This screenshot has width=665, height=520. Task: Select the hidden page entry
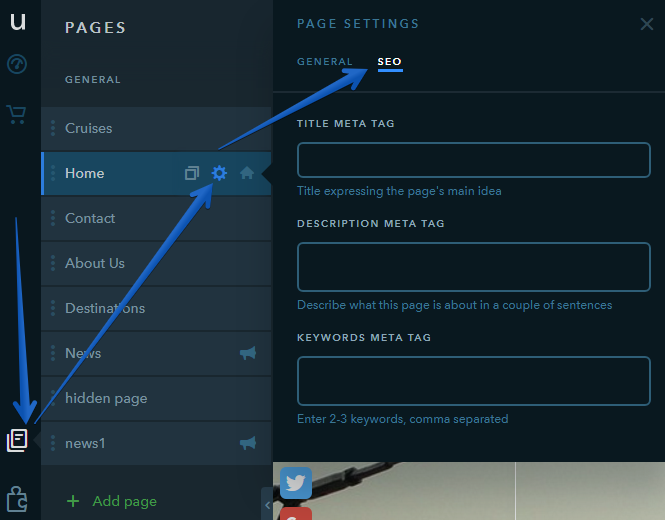[156, 398]
